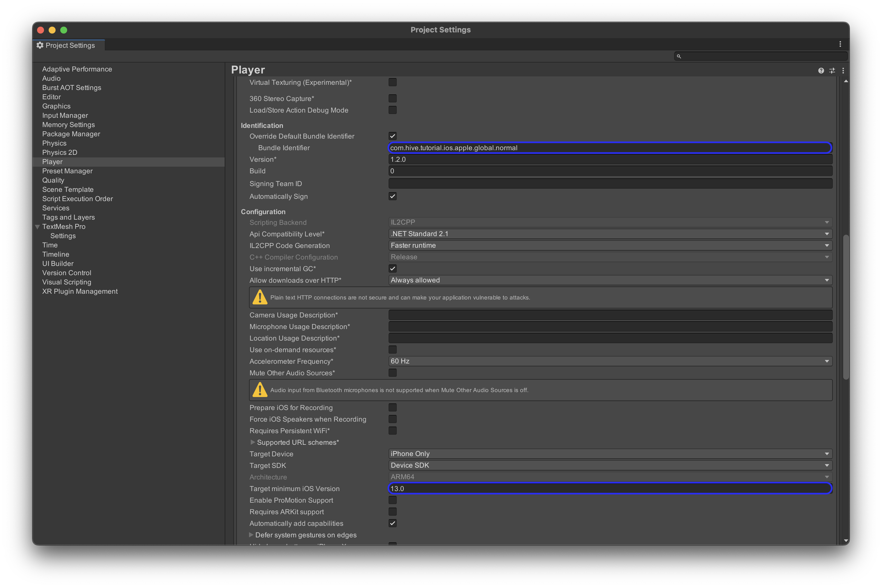882x588 pixels.
Task: Select Quality in the settings list
Action: pos(53,180)
